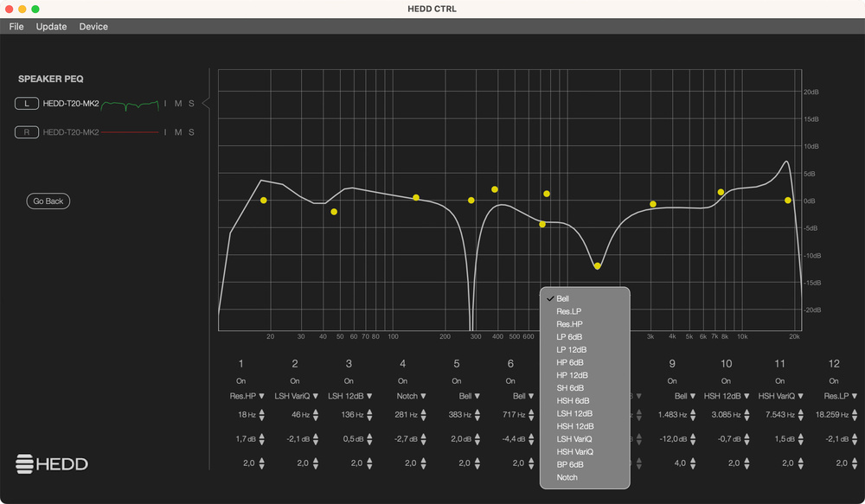Viewport: 865px width, 504px height.
Task: Select EQ node at -12 dB dip
Action: pyautogui.click(x=598, y=265)
